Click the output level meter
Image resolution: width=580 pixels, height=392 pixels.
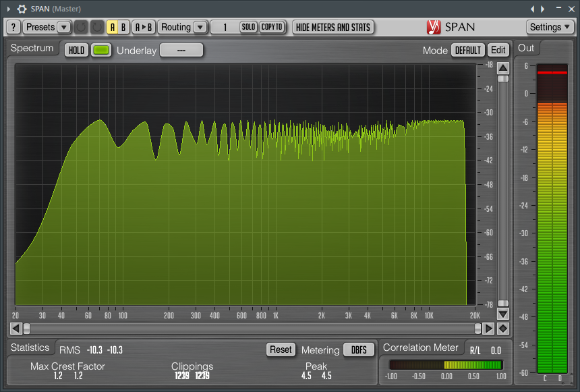point(552,219)
